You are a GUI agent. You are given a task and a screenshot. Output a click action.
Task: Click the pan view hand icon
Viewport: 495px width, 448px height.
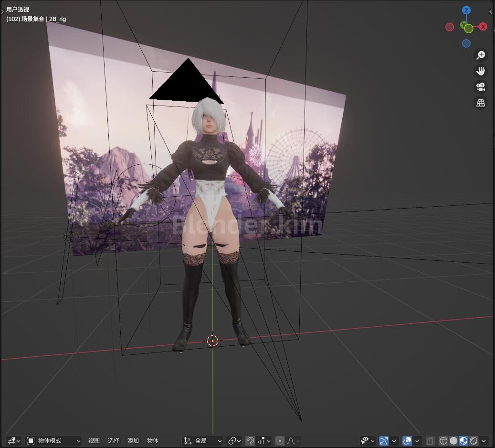[x=481, y=71]
